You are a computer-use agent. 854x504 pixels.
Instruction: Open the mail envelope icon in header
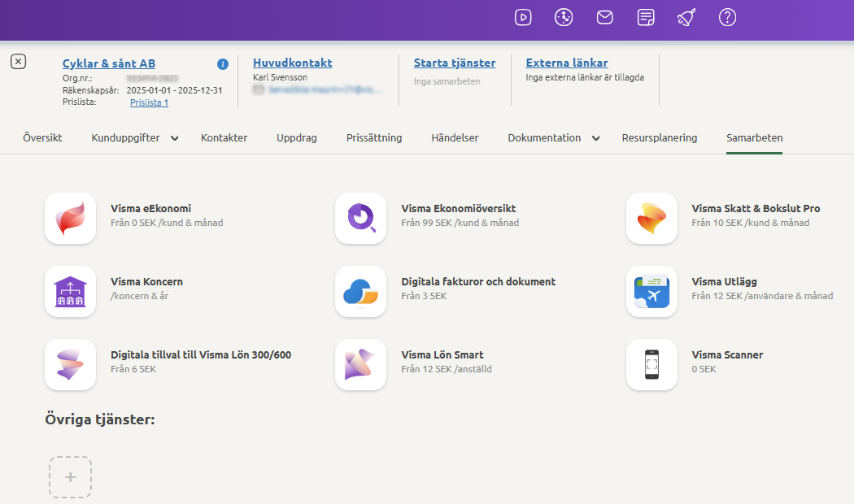604,17
